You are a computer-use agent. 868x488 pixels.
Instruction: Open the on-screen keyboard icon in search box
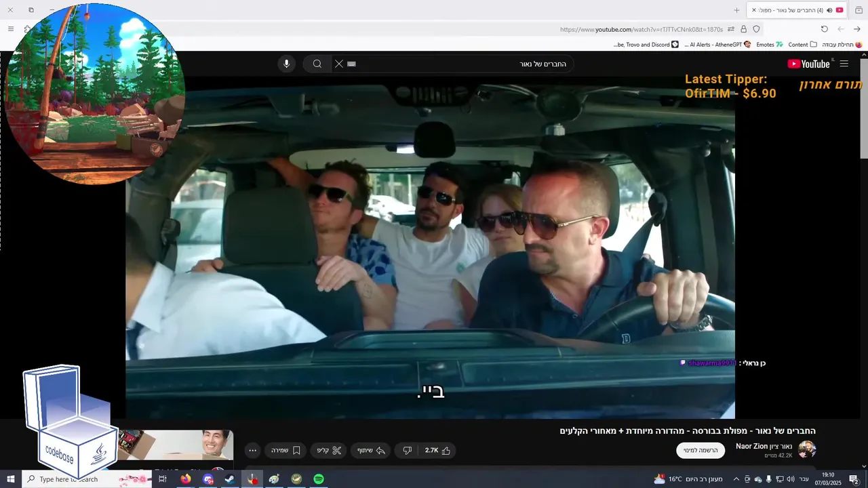(351, 64)
